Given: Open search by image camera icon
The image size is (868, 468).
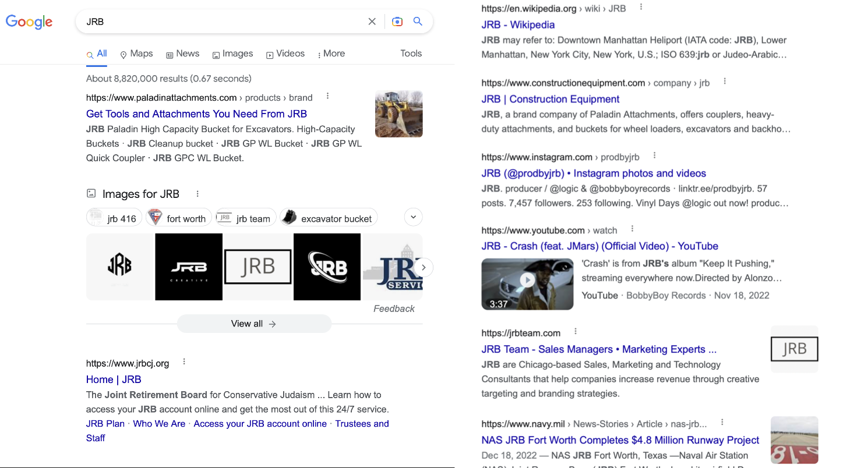Looking at the screenshot, I should [397, 22].
